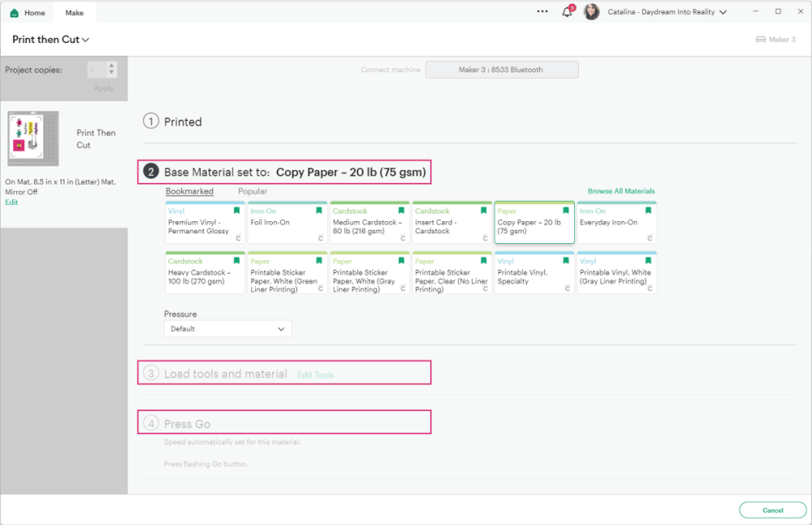Click bookmark icon on Everyday Iron-On tile
This screenshot has width=812, height=525.
(648, 210)
